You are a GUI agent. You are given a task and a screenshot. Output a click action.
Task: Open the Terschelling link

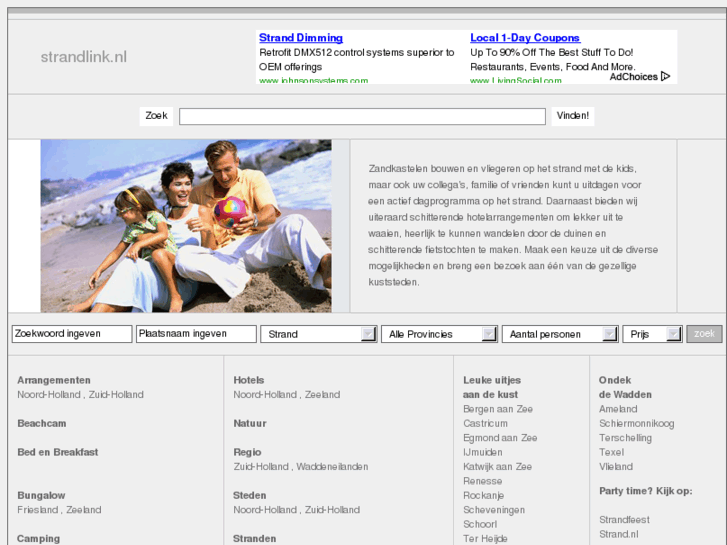click(x=625, y=437)
